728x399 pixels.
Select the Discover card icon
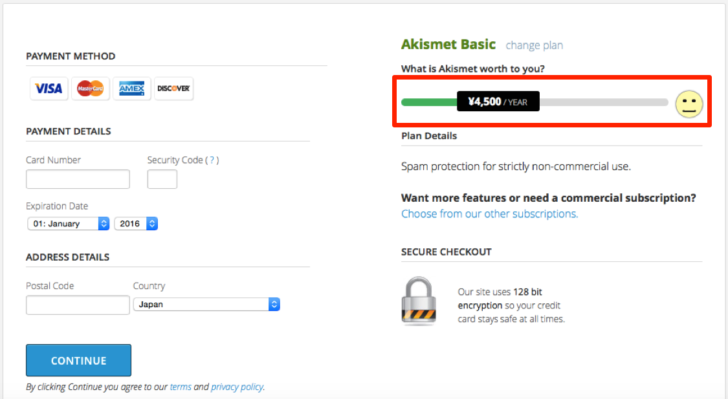tap(173, 88)
